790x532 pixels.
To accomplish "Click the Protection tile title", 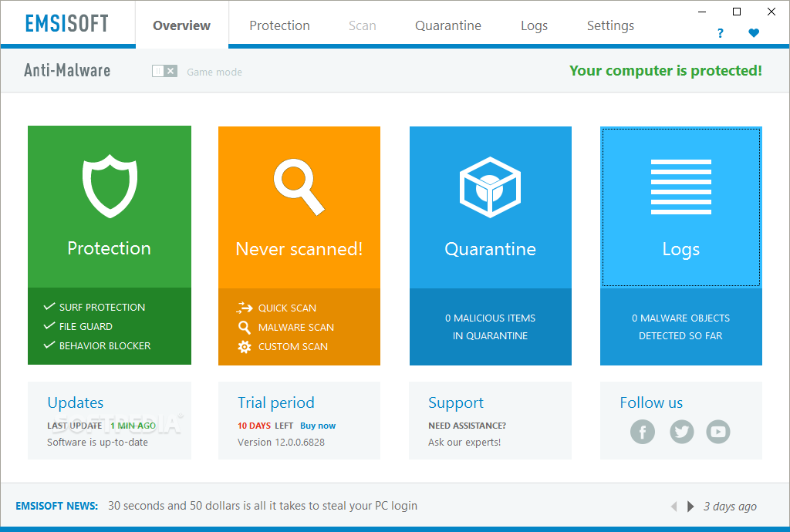I will tap(110, 248).
